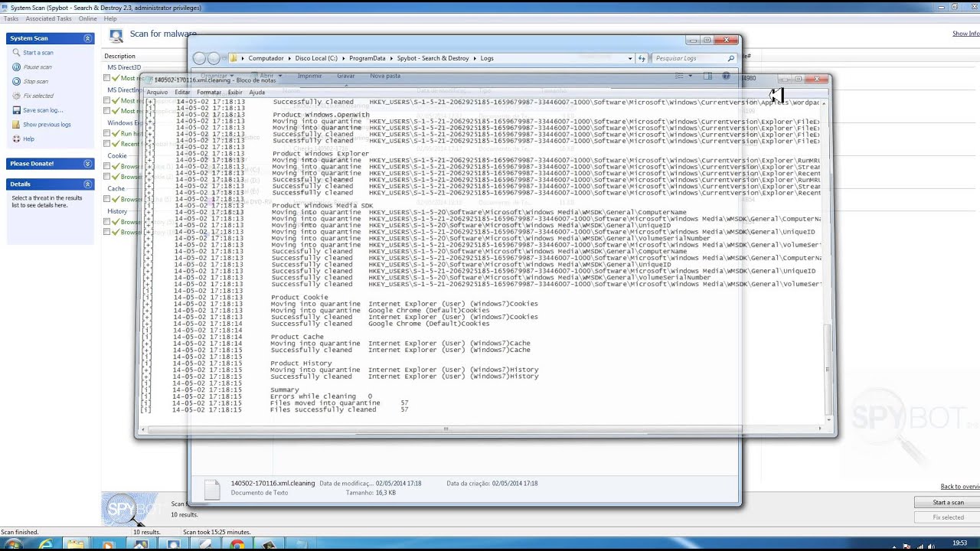980x551 pixels.
Task: Click the Start a scan button at bottom
Action: point(948,503)
